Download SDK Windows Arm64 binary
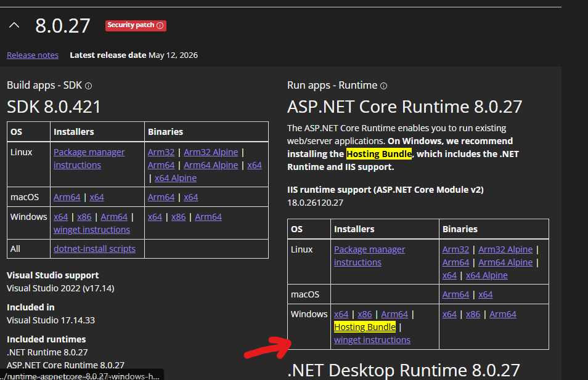 click(208, 217)
